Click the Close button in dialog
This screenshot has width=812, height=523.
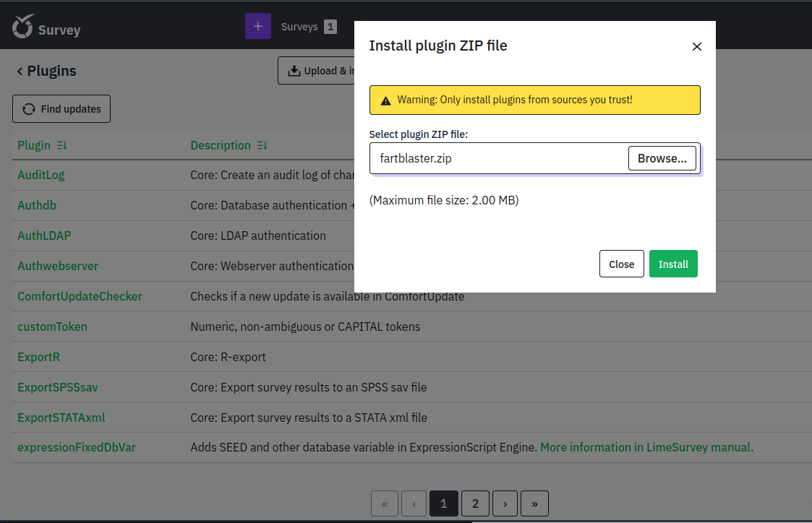point(621,264)
